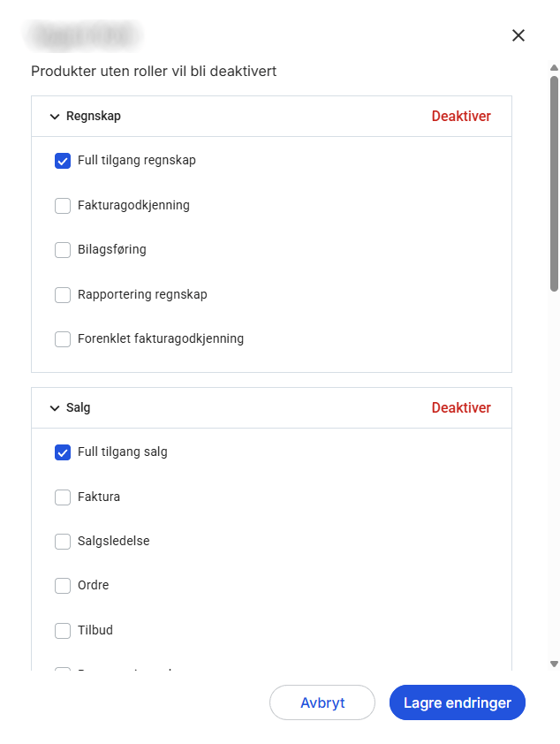Enable the Fakturagodkjenning checkbox
The height and width of the screenshot is (744, 560).
pyautogui.click(x=63, y=206)
